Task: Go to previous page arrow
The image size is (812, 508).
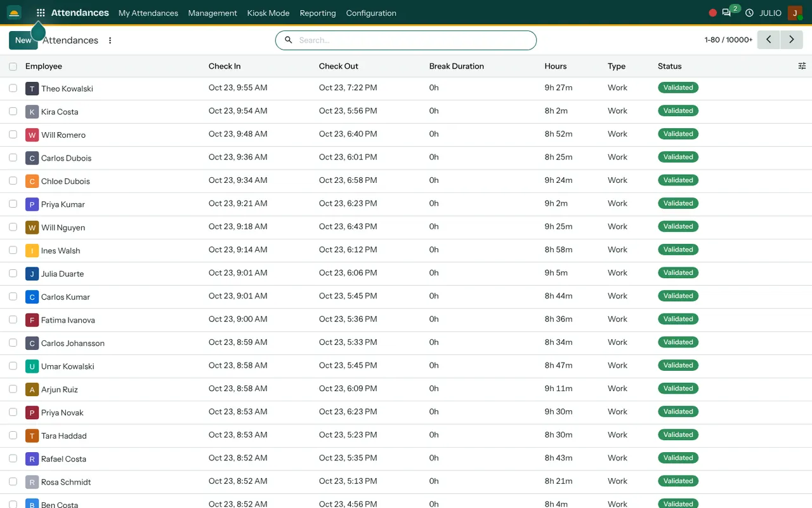Action: [768, 39]
